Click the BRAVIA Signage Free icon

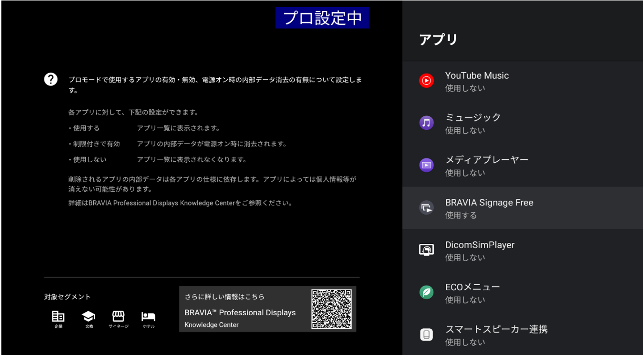point(426,208)
